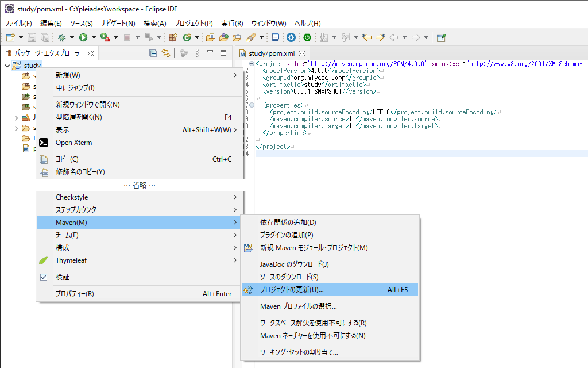Open the Debug configurations dropdown arrow
The width and height of the screenshot is (588, 368).
coord(72,37)
